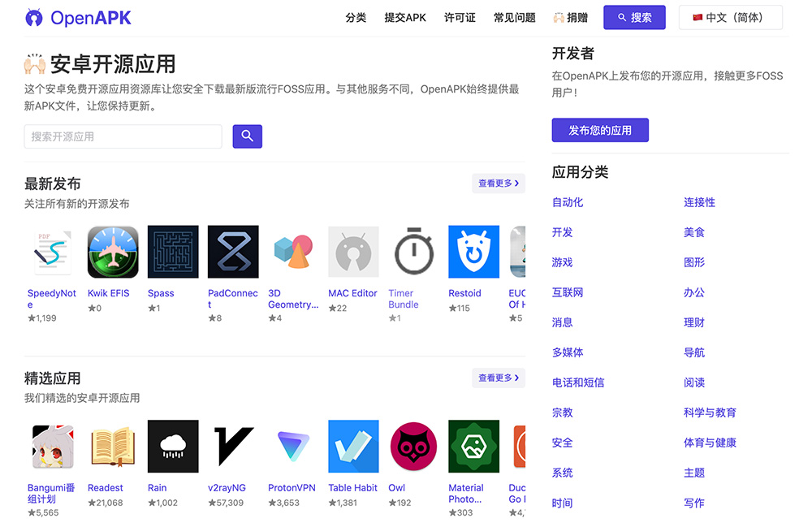
Task: Click the Timer Bundle title link
Action: [x=404, y=299]
